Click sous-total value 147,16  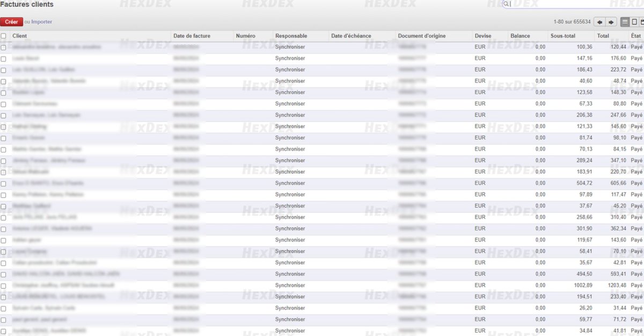[x=584, y=59]
